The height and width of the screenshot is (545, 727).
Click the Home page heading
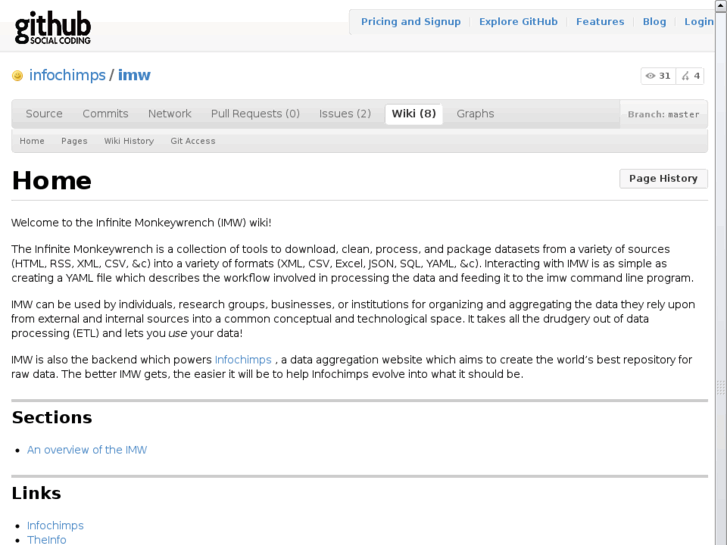pos(51,180)
